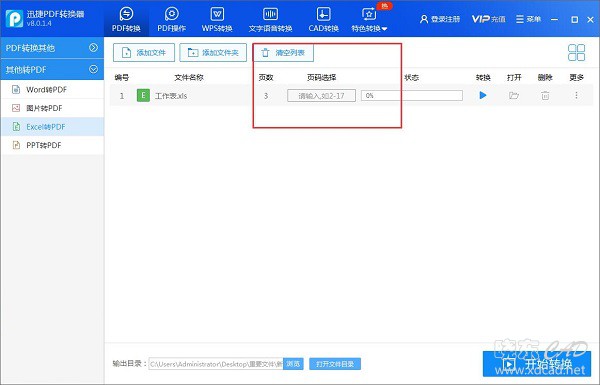Click the page count 3 cell

(x=266, y=96)
